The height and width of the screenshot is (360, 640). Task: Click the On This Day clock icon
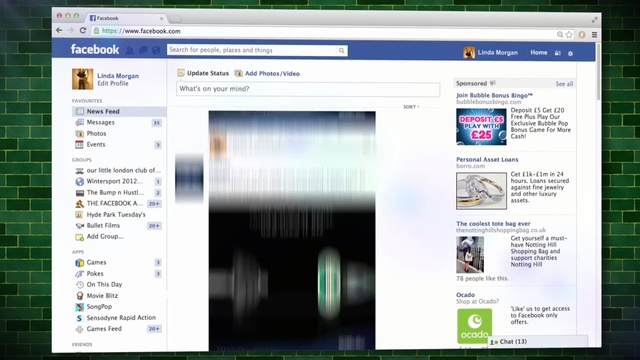(80, 284)
